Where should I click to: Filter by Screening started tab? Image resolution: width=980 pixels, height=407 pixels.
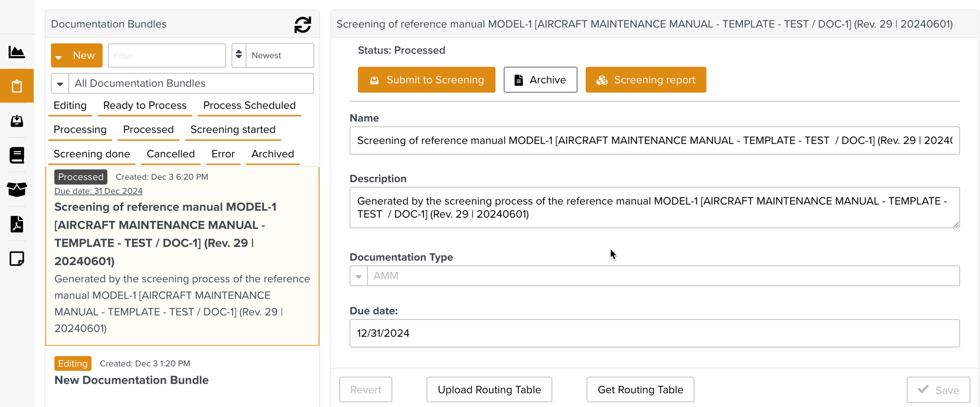point(233,129)
